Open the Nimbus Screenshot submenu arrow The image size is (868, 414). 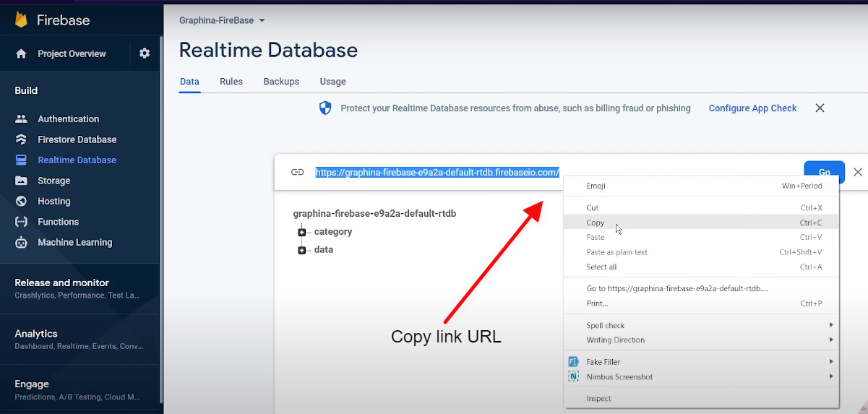pyautogui.click(x=831, y=376)
